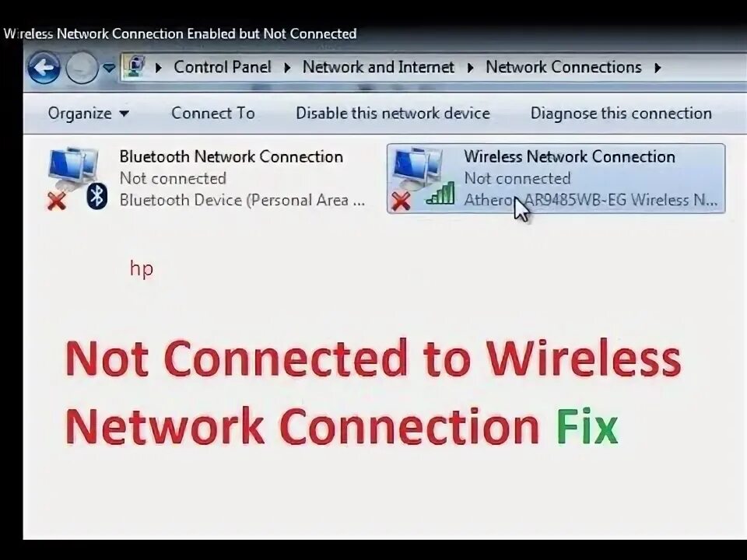Click Diagnose this connection
747x560 pixels.
pos(621,113)
